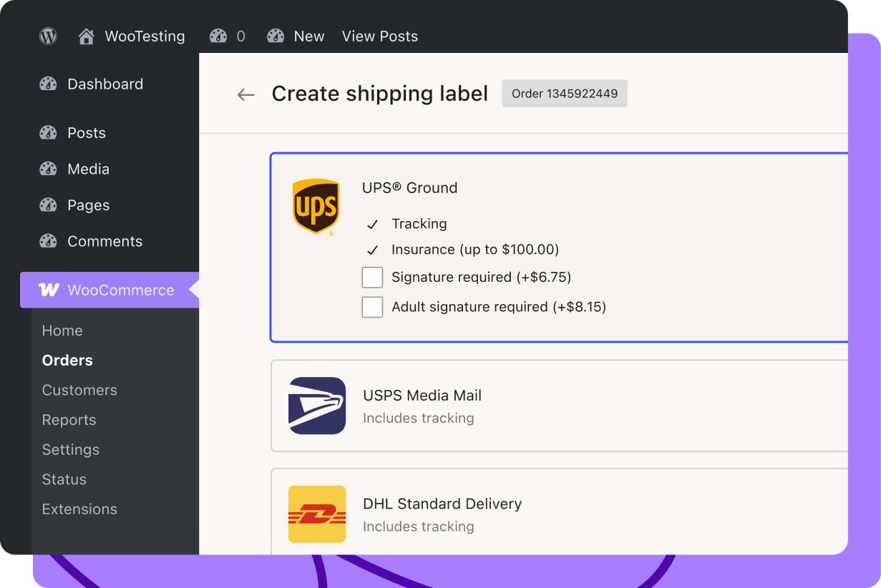Click the Dashboard gauge icon
The height and width of the screenshot is (588, 881).
[x=48, y=84]
